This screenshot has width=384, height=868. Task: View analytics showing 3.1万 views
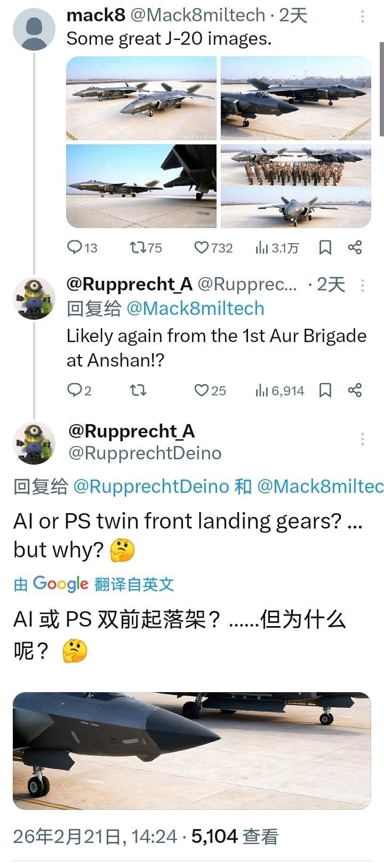(x=277, y=247)
